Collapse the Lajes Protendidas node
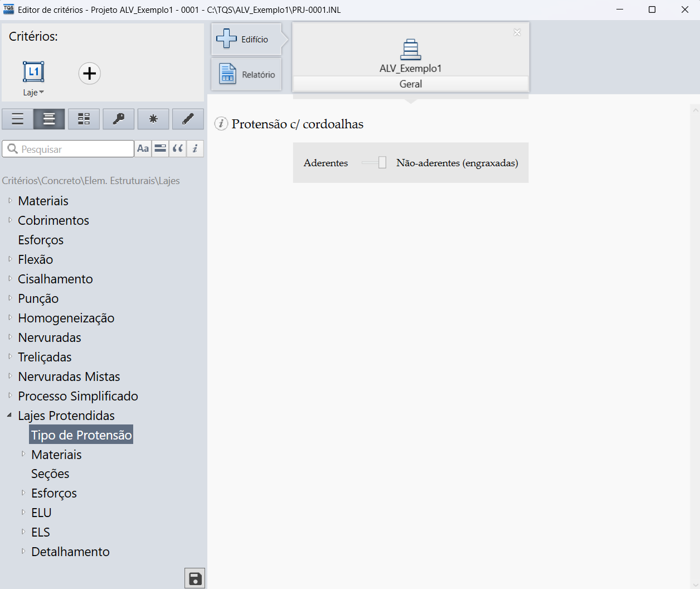The width and height of the screenshot is (700, 589). point(9,415)
